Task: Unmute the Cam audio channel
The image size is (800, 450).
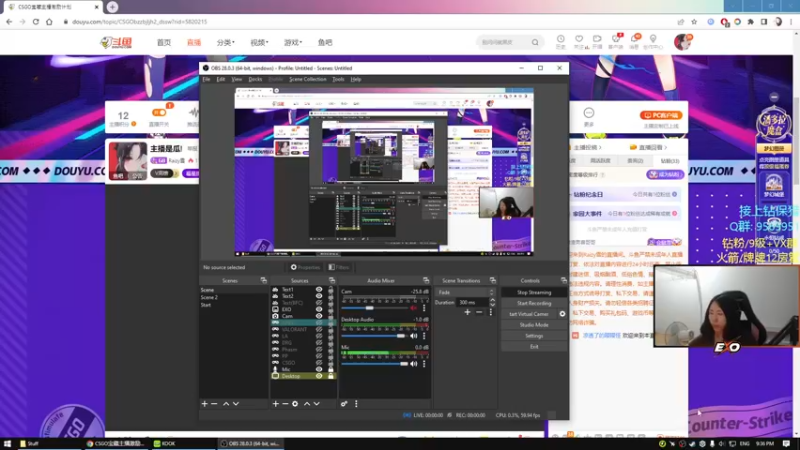Action: (x=413, y=308)
